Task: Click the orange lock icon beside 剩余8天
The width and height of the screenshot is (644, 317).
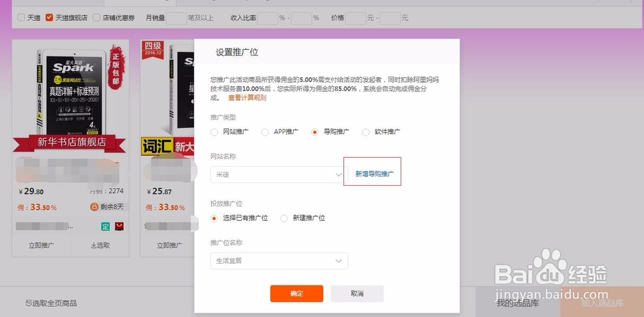Action: tap(94, 206)
